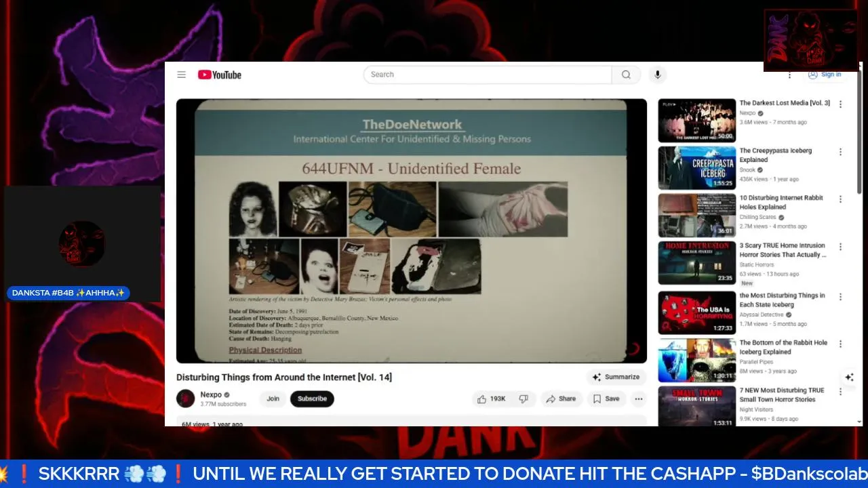Sign in to YouTube

825,75
